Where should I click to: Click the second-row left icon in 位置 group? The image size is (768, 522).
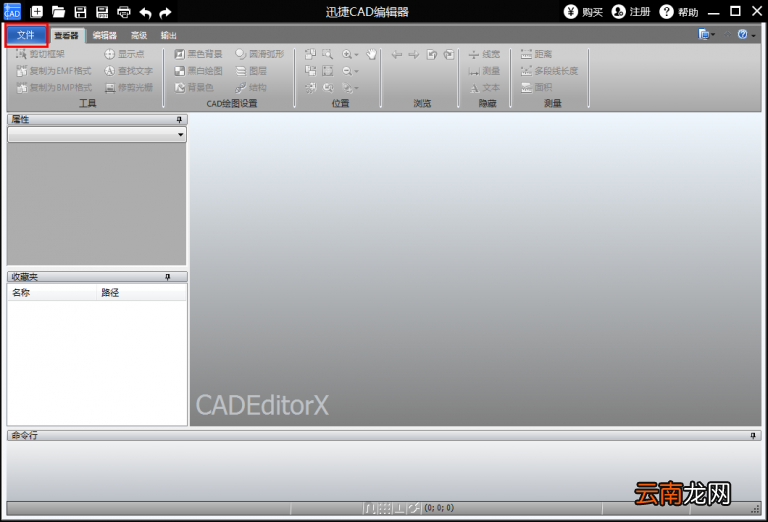[x=311, y=71]
